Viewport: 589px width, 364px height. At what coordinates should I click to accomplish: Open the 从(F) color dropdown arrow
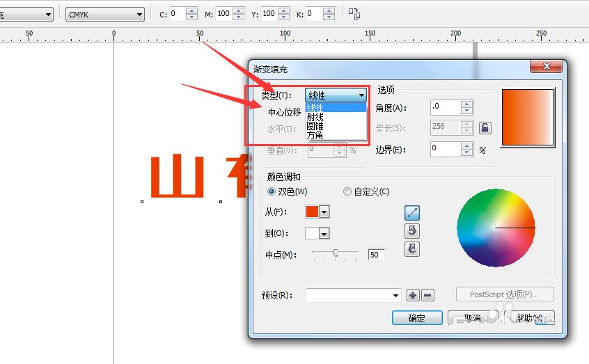tap(324, 212)
